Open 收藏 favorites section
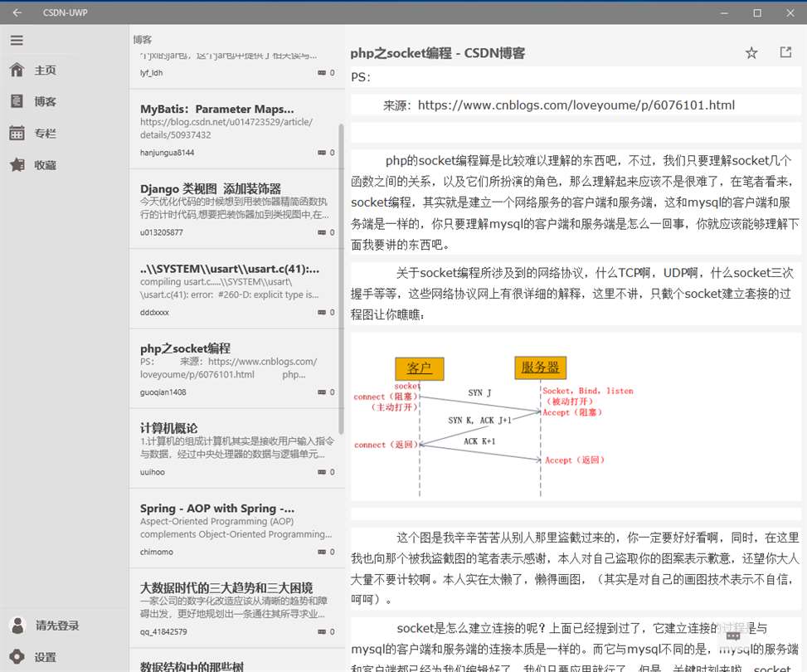This screenshot has height=672, width=807. 46,165
